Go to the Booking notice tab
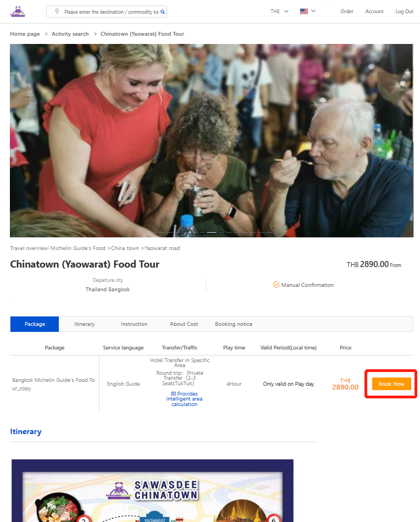Image resolution: width=420 pixels, height=522 pixels. point(234,324)
